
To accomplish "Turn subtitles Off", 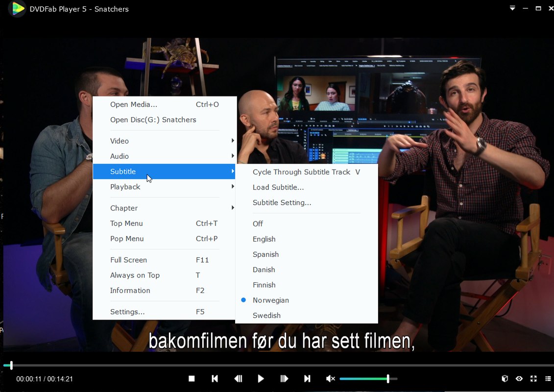I will click(307, 224).
